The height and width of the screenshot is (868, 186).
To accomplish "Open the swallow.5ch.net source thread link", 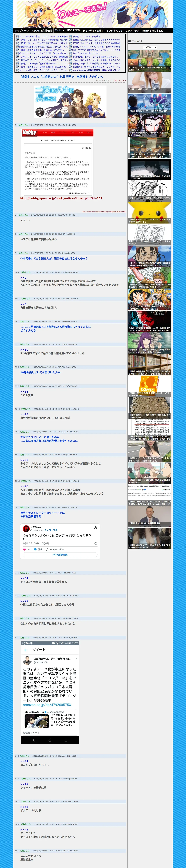I will tap(104, 212).
